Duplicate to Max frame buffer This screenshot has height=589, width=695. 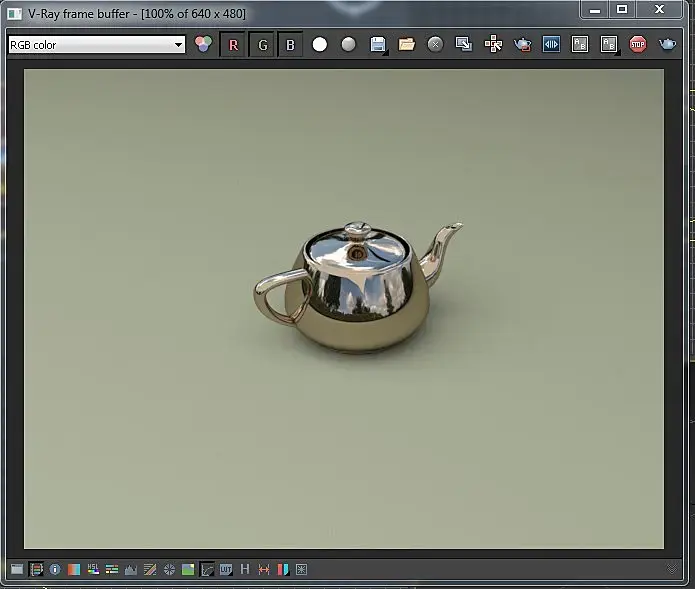(464, 45)
